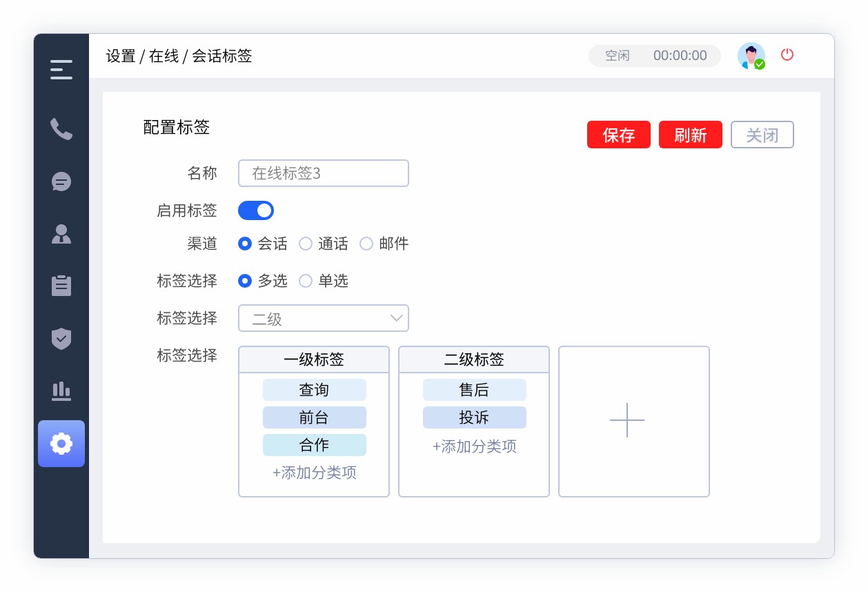Select the shield/security icon in sidebar
The height and width of the screenshot is (592, 868).
tap(61, 339)
